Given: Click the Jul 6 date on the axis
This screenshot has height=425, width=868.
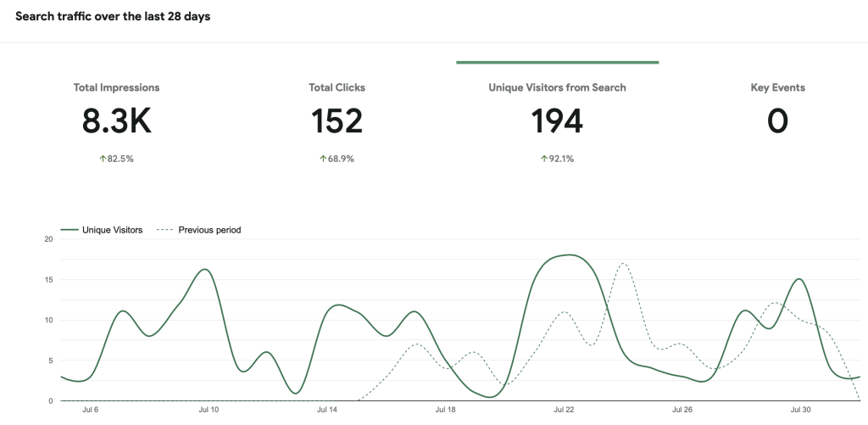Looking at the screenshot, I should 90,409.
